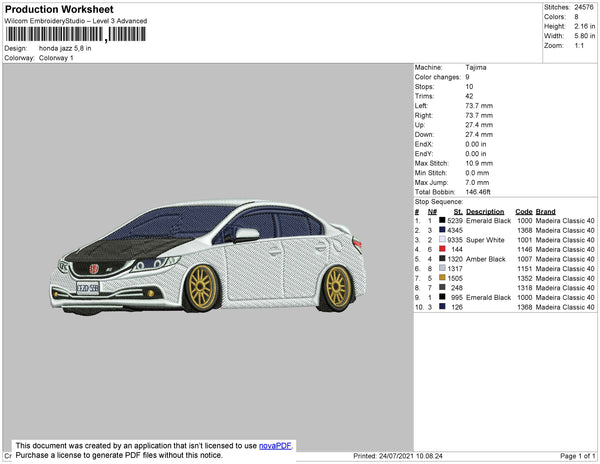This screenshot has width=600, height=464.
Task: Click the Stop Sequence section label
Action: pyautogui.click(x=440, y=202)
